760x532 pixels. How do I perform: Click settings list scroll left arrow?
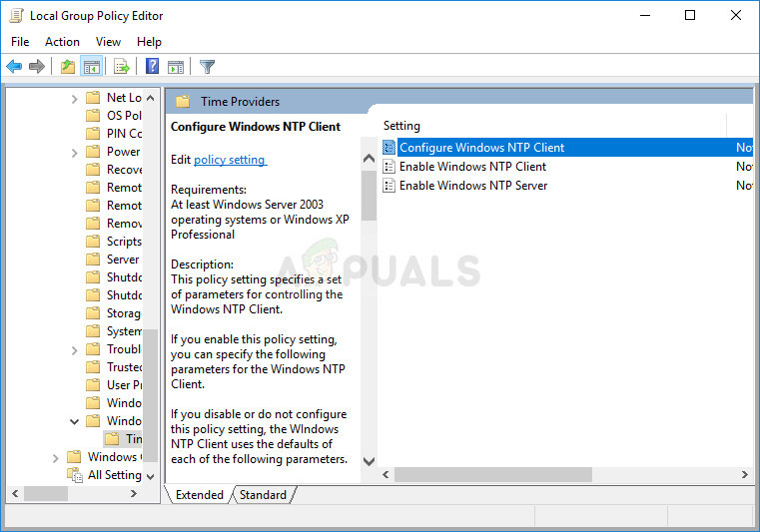(x=385, y=475)
